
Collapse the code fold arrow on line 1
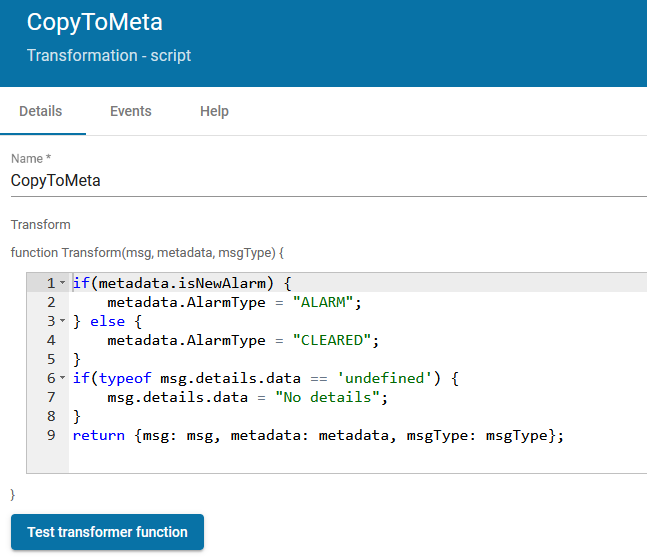coord(62,283)
